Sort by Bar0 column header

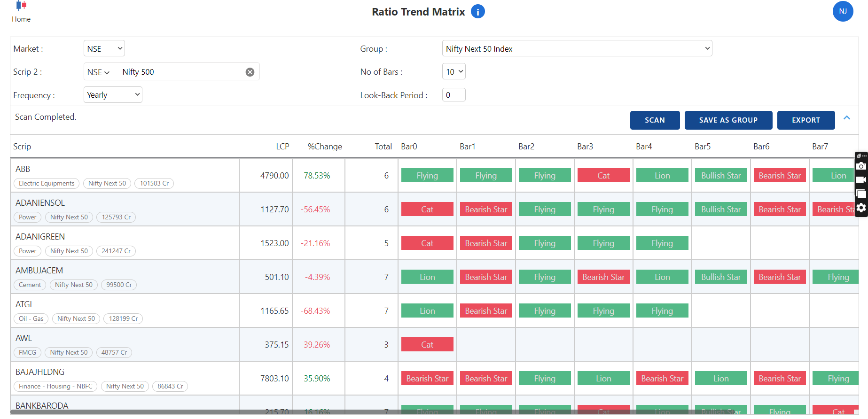tap(409, 147)
